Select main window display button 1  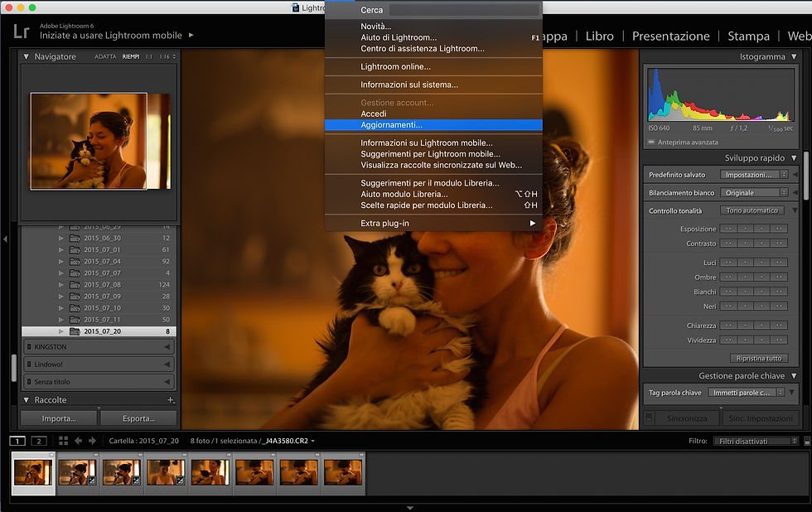[x=17, y=441]
